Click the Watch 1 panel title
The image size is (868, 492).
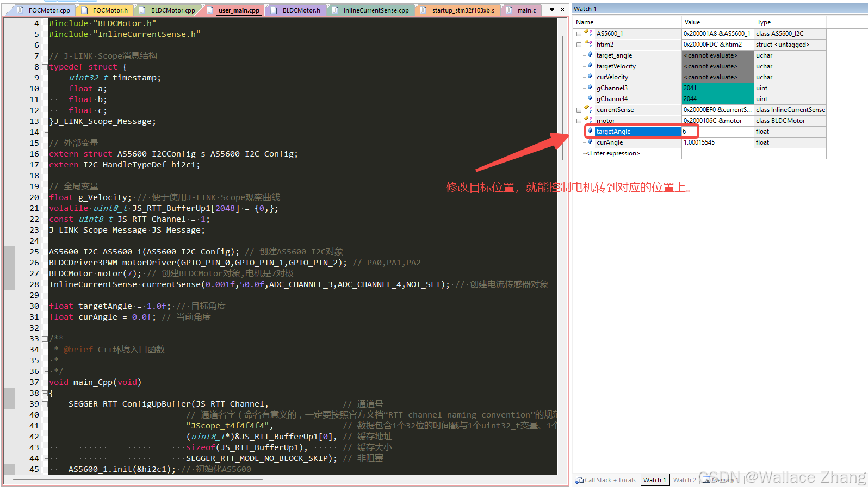coord(585,9)
